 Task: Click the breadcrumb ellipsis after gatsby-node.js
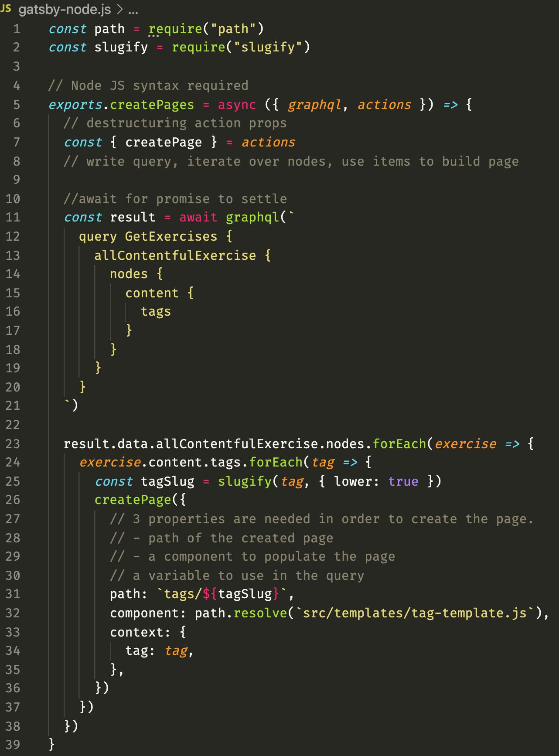[133, 12]
